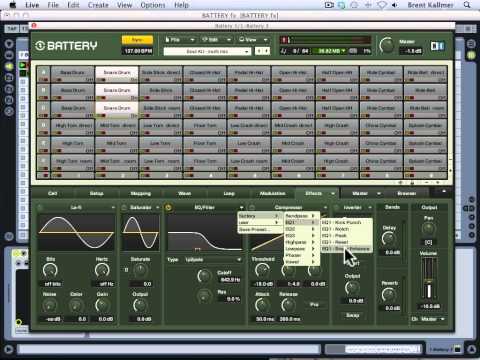Open the output Ch Master dropdown
The width and height of the screenshot is (480, 360).
click(428, 319)
